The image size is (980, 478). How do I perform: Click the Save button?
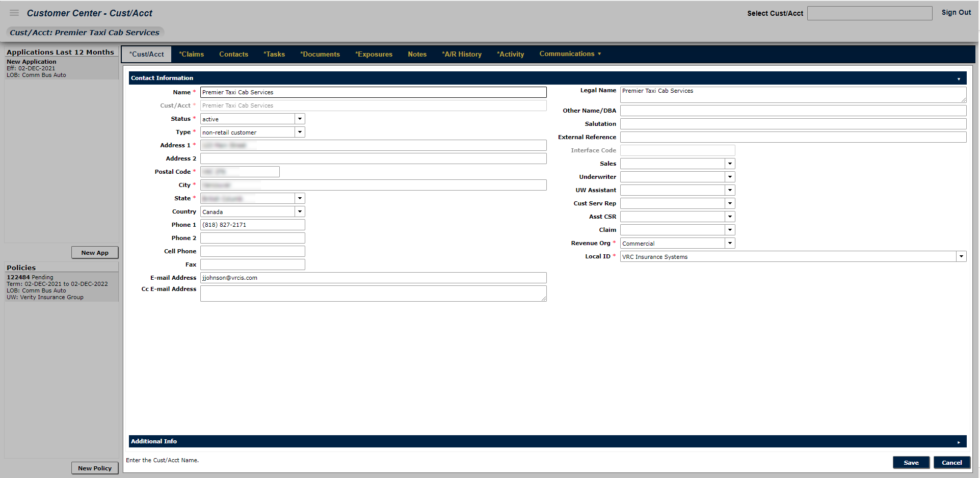[911, 463]
